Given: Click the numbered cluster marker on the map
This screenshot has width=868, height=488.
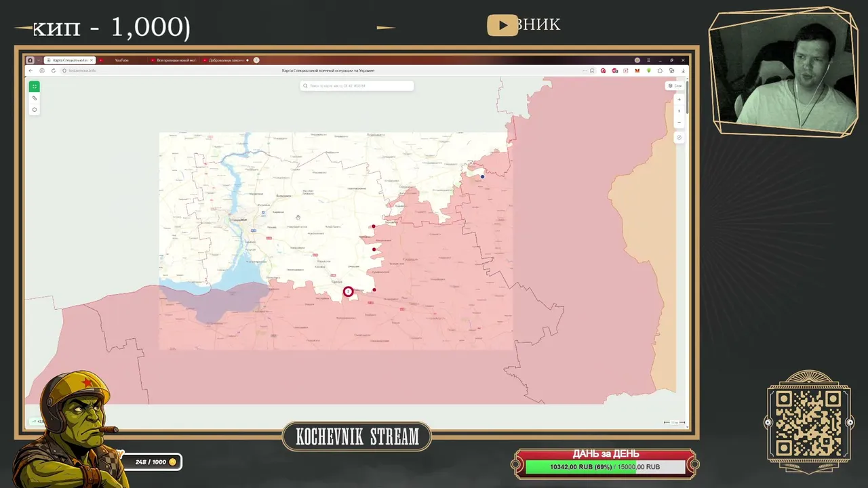Looking at the screenshot, I should pyautogui.click(x=348, y=291).
